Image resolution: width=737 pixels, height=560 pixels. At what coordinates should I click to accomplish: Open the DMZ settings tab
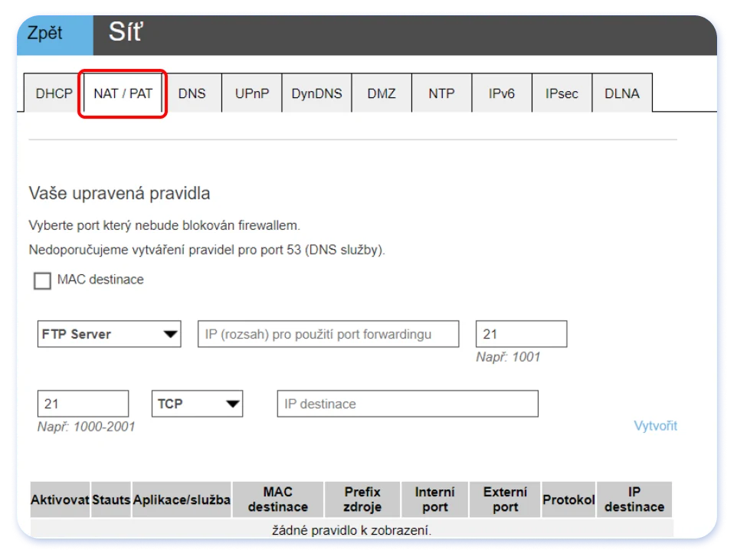tap(382, 93)
